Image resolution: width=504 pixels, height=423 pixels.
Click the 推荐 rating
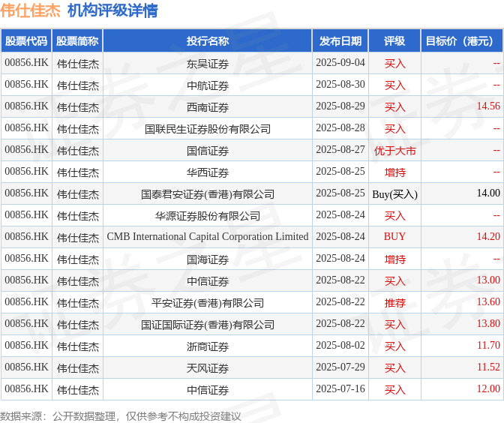(x=394, y=303)
